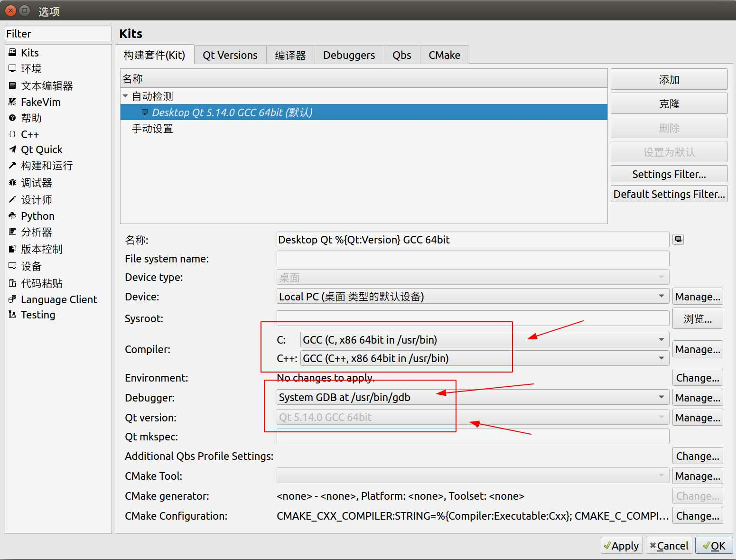Select the 手动设置 tree group
This screenshot has height=560, width=736.
pos(152,129)
